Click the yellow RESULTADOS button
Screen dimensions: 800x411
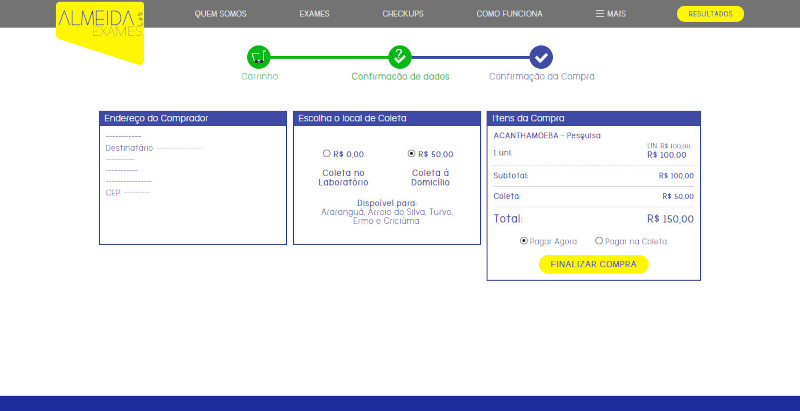(710, 14)
